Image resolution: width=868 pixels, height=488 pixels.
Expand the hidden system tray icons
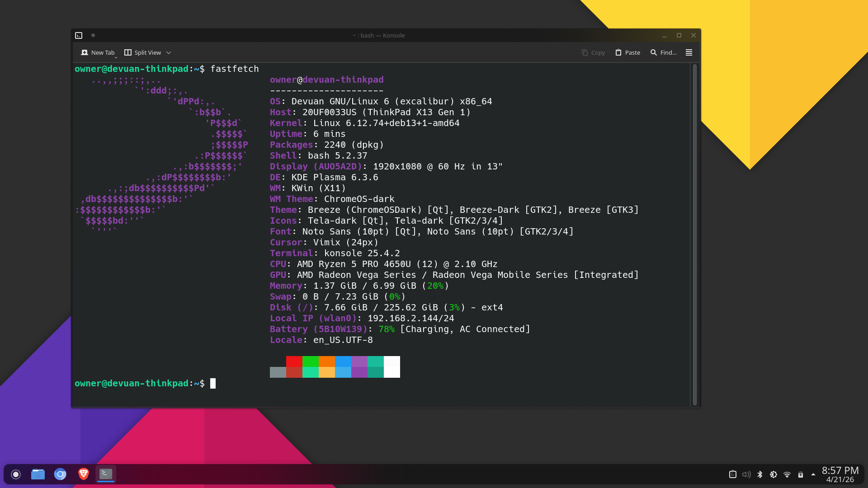pos(814,474)
